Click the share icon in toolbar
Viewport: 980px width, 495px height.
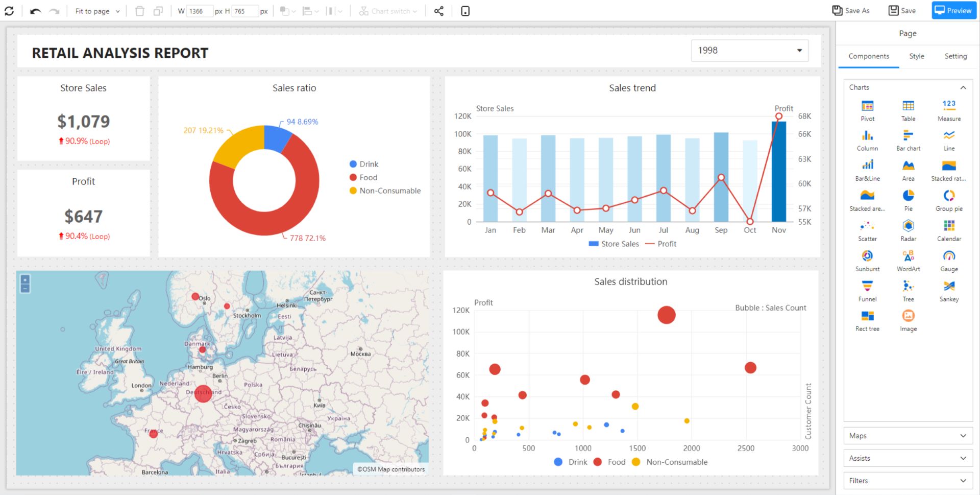pyautogui.click(x=439, y=11)
